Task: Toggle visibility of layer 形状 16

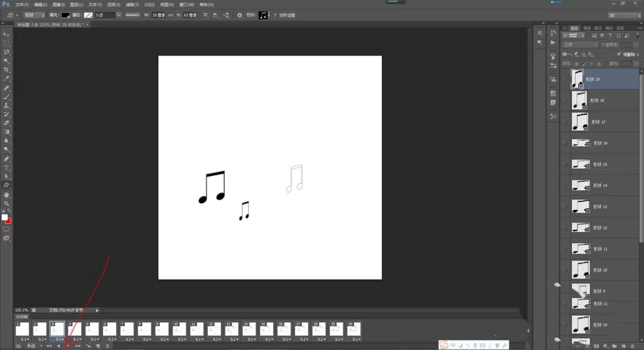Action: [x=565, y=142]
